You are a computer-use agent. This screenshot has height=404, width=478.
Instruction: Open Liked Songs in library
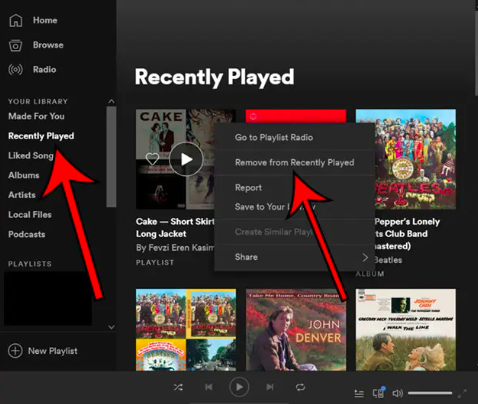point(31,156)
